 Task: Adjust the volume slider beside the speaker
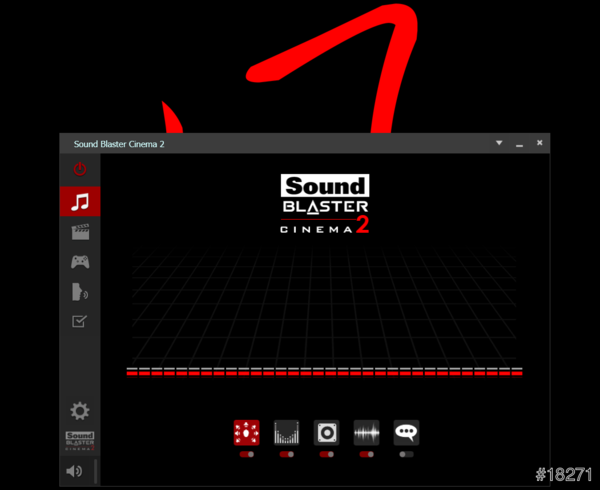(x=95, y=471)
